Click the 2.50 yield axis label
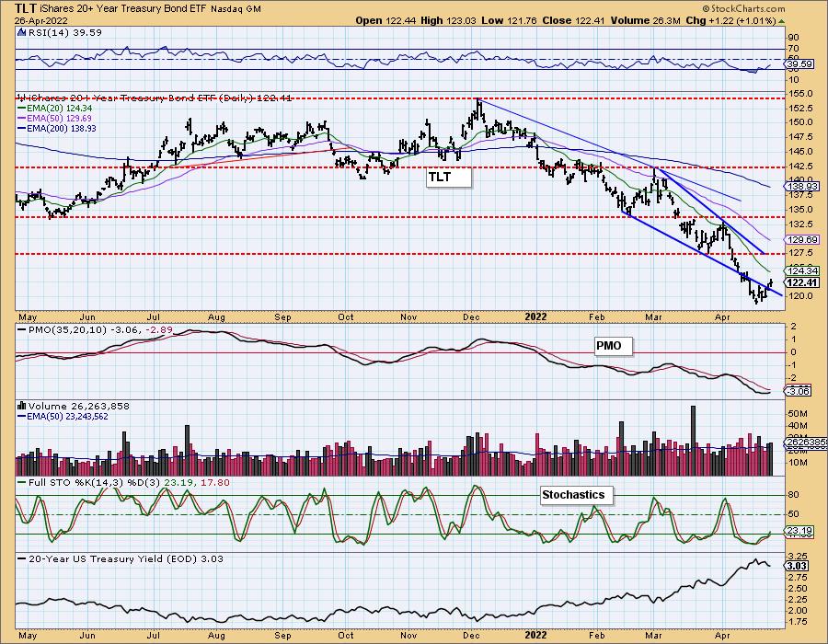 point(799,589)
